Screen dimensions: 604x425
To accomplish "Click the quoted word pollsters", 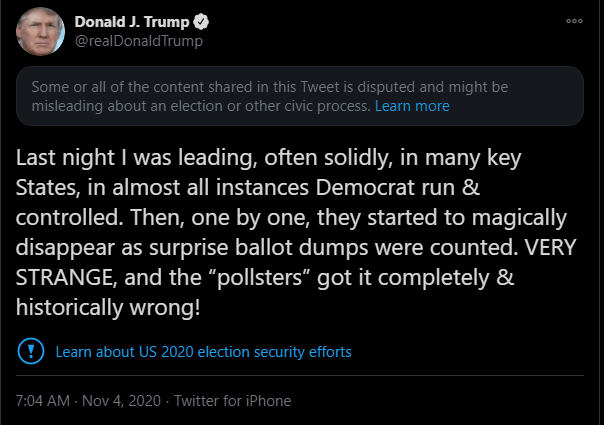I will coord(260,277).
